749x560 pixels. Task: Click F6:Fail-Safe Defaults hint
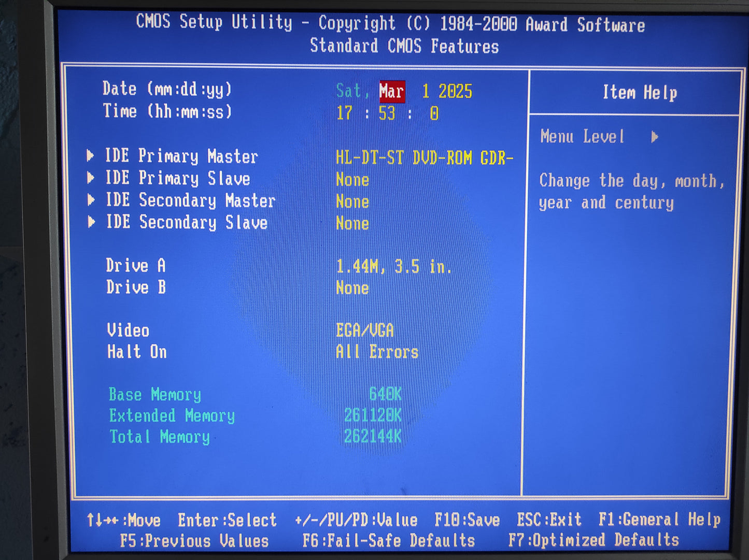pos(389,541)
